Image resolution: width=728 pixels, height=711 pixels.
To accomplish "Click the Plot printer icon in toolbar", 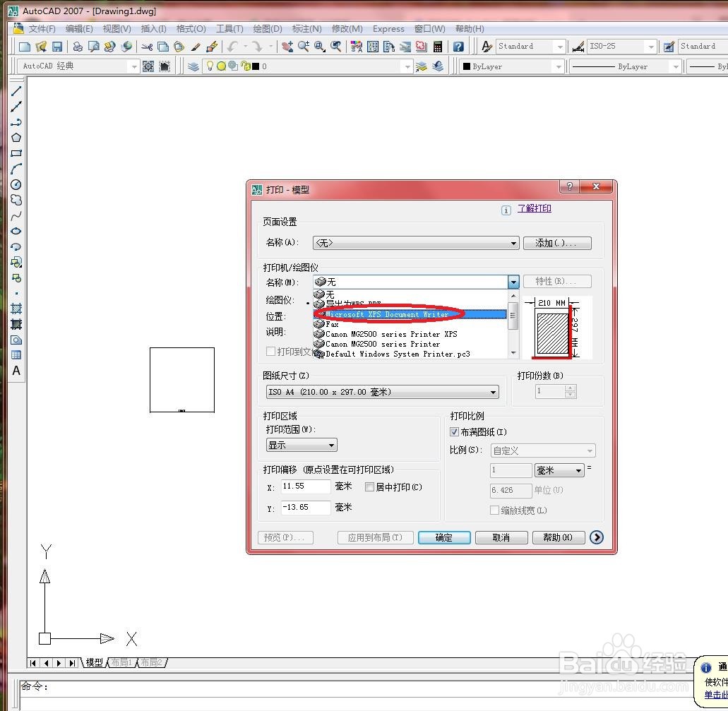I will click(78, 47).
